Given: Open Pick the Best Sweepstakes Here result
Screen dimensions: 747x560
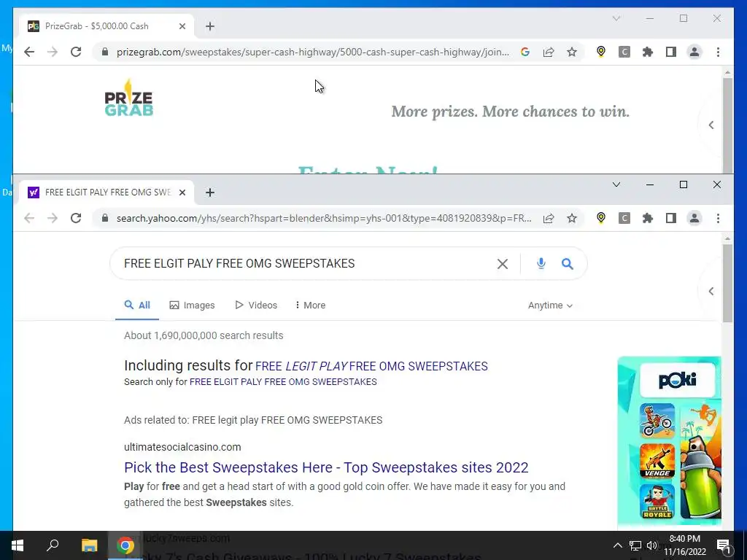Looking at the screenshot, I should coord(326,467).
